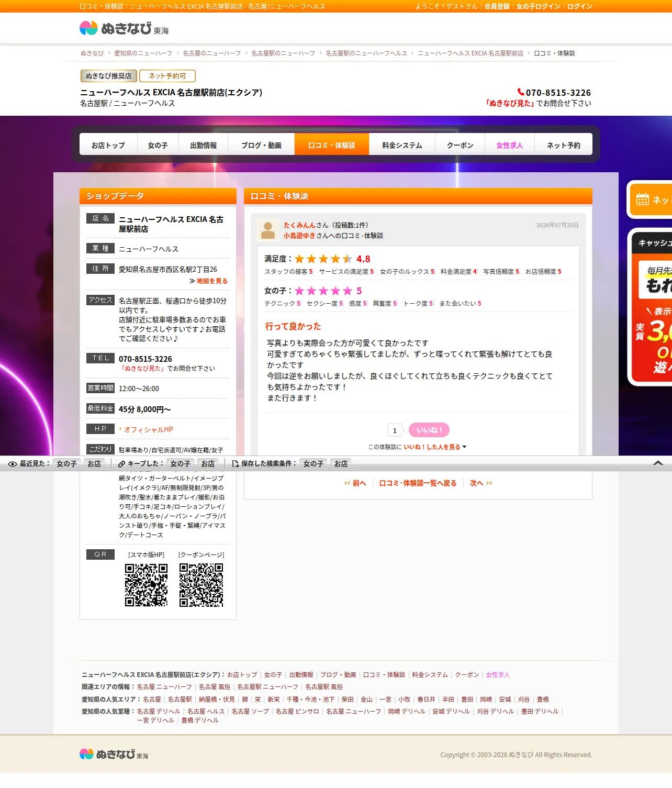
Task: Click the coupon page QR code
Action: (x=201, y=585)
